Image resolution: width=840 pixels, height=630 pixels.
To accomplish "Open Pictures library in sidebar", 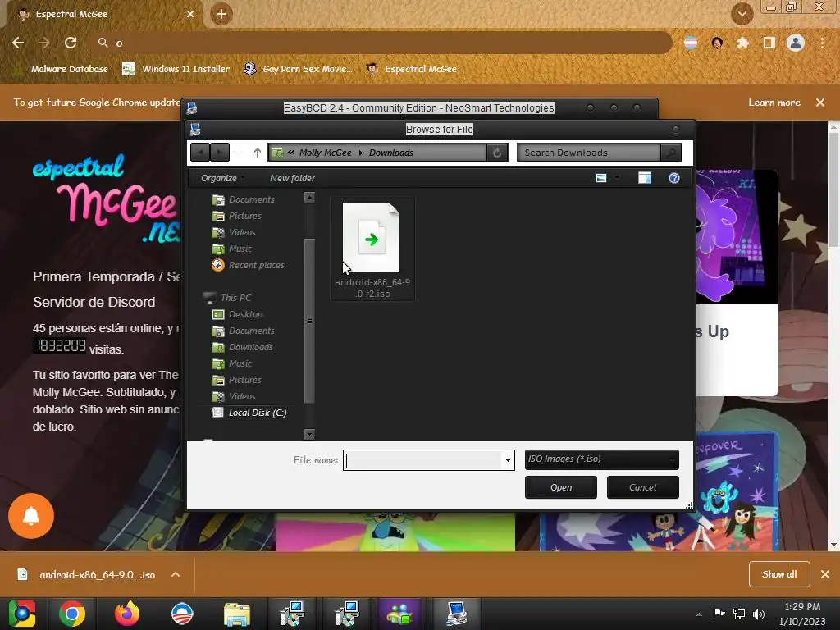I will coord(237,216).
